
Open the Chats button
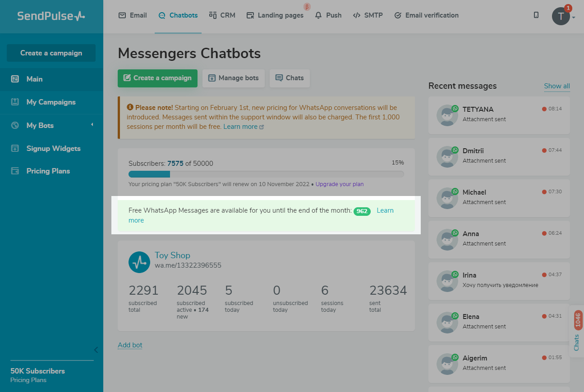pyautogui.click(x=290, y=78)
